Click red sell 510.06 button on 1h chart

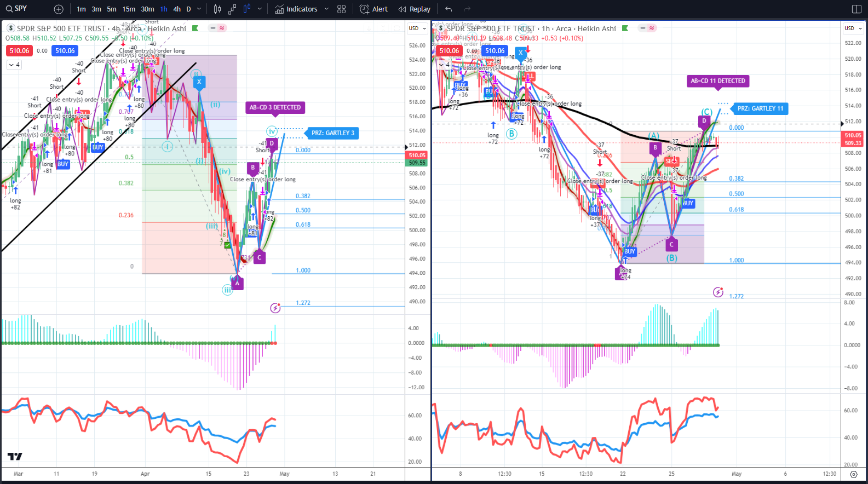click(449, 51)
